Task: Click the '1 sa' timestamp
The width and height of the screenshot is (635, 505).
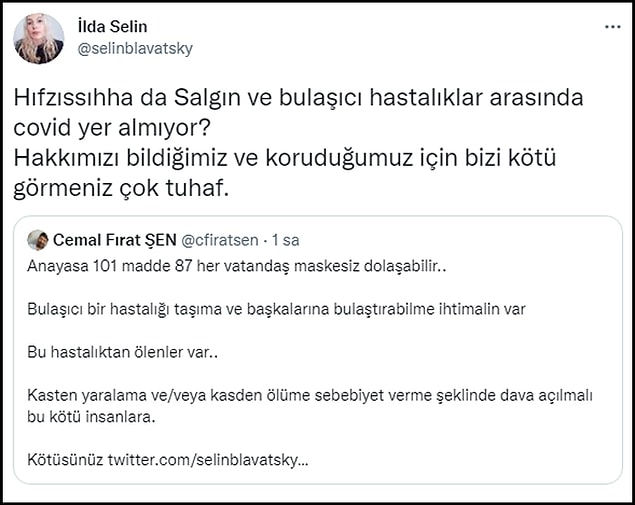Action: tap(286, 240)
